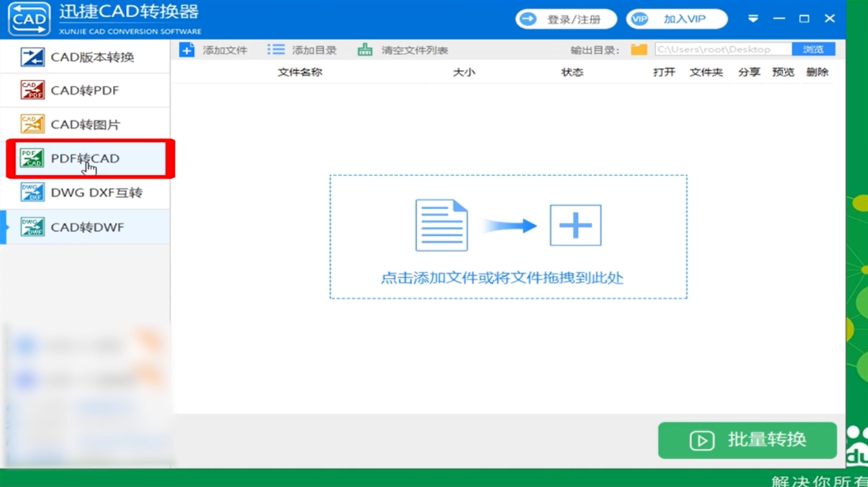Click the 预览 column header
Screen dimensions: 868x487
click(x=783, y=72)
